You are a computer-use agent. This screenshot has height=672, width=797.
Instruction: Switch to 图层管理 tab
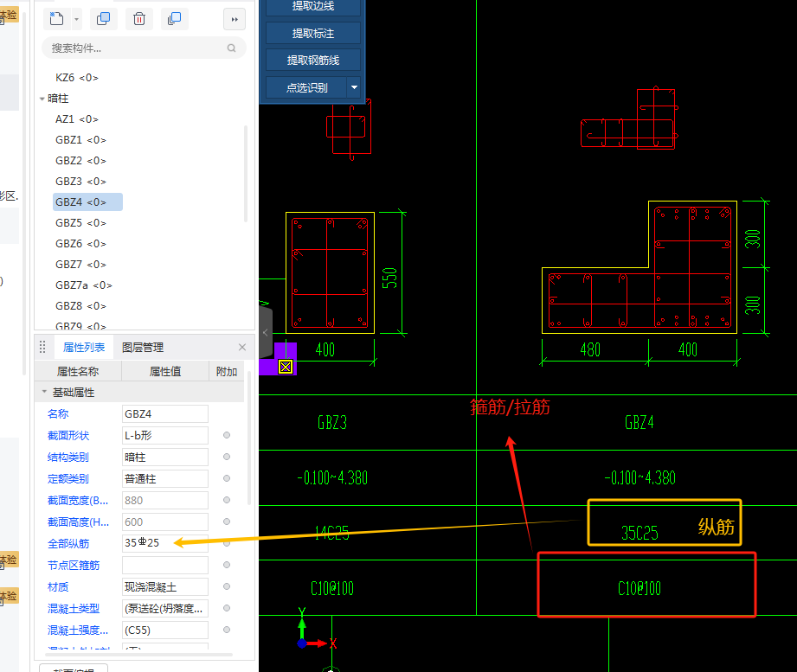click(x=143, y=348)
